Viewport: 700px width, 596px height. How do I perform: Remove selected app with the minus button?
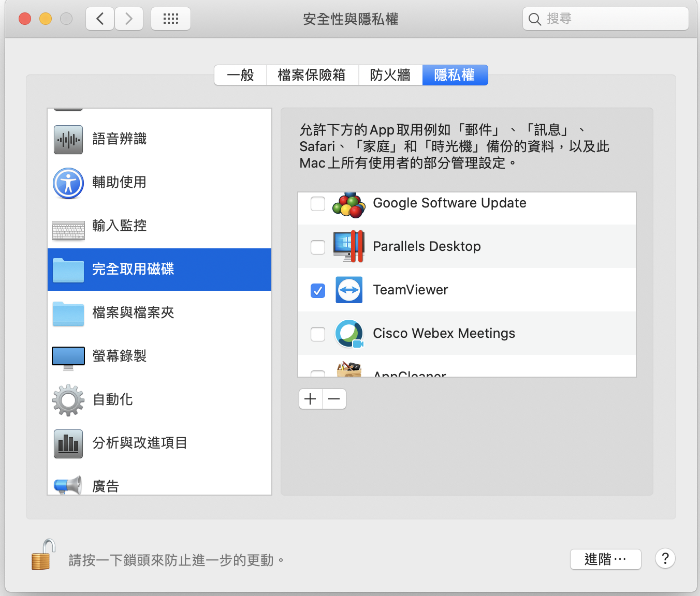[334, 399]
